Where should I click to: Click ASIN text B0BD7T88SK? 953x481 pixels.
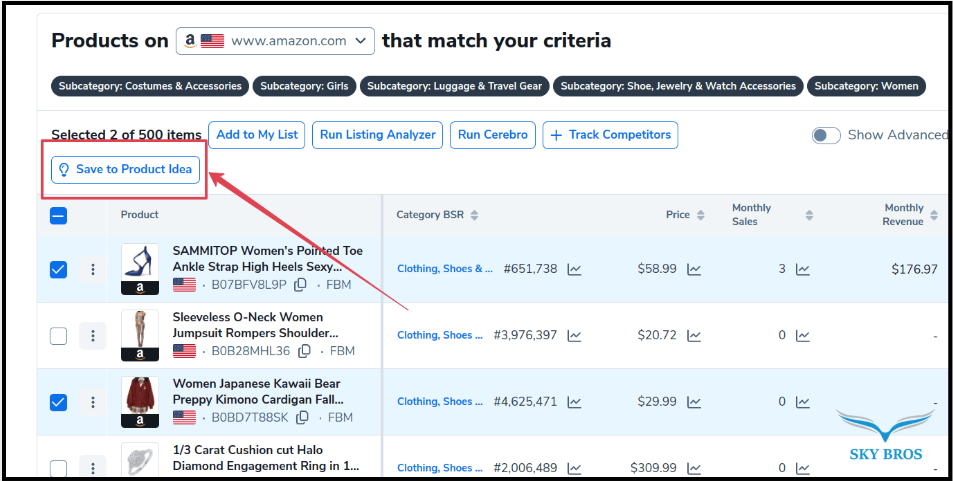[250, 417]
